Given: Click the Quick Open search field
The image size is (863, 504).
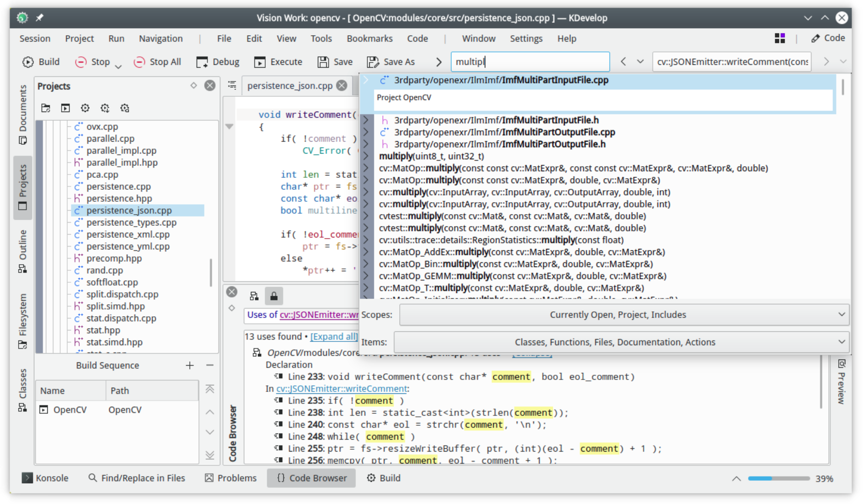Looking at the screenshot, I should [x=530, y=62].
